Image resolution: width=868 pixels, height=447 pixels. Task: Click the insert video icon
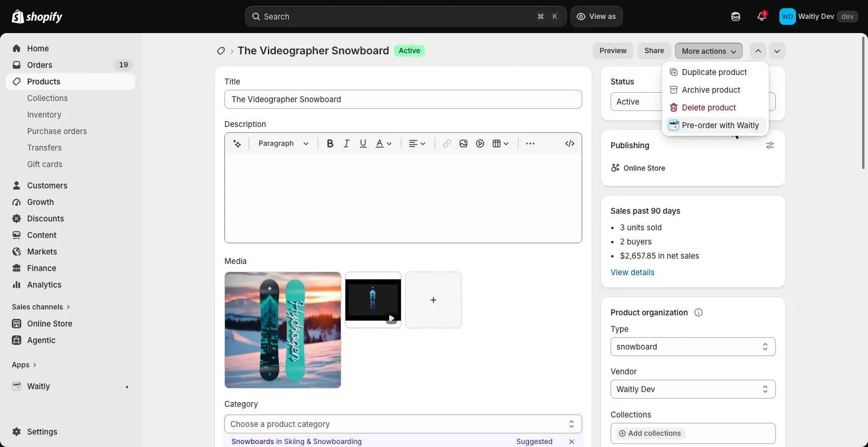click(x=480, y=143)
